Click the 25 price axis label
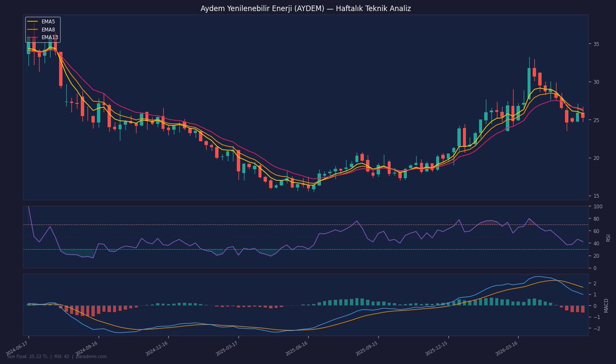616x364 pixels. click(596, 120)
